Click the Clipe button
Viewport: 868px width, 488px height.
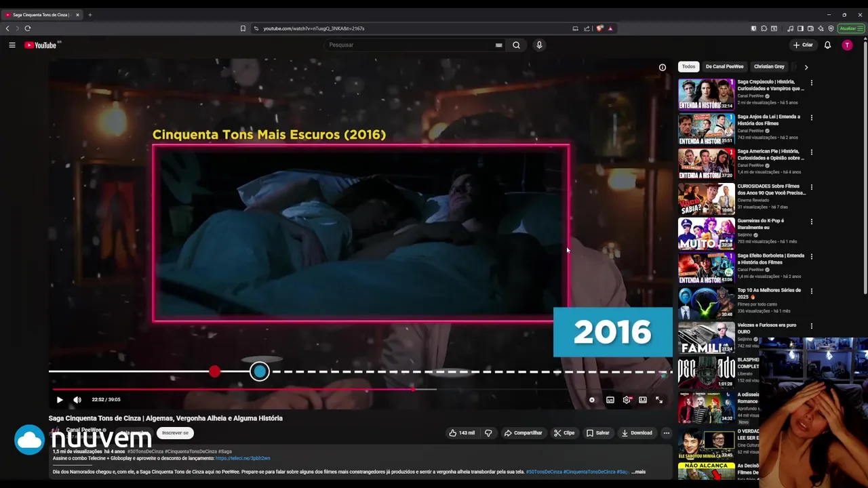coord(564,433)
